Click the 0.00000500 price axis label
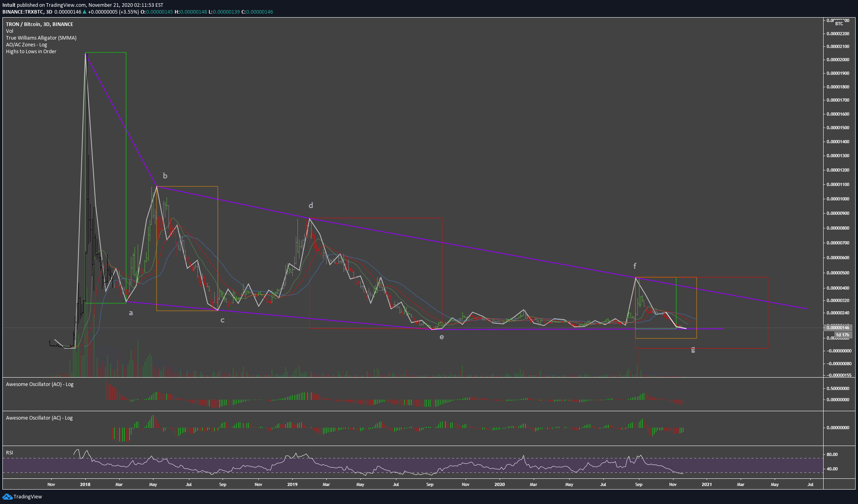The height and width of the screenshot is (504, 858). (x=838, y=273)
